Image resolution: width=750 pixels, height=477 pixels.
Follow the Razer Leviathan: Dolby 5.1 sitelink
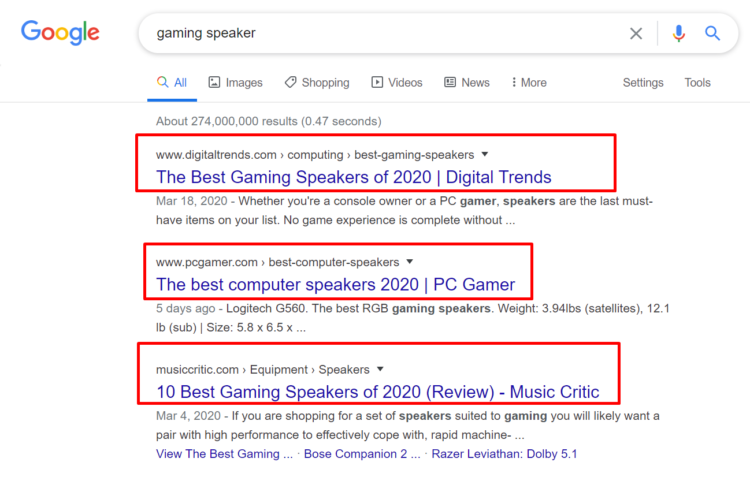504,454
